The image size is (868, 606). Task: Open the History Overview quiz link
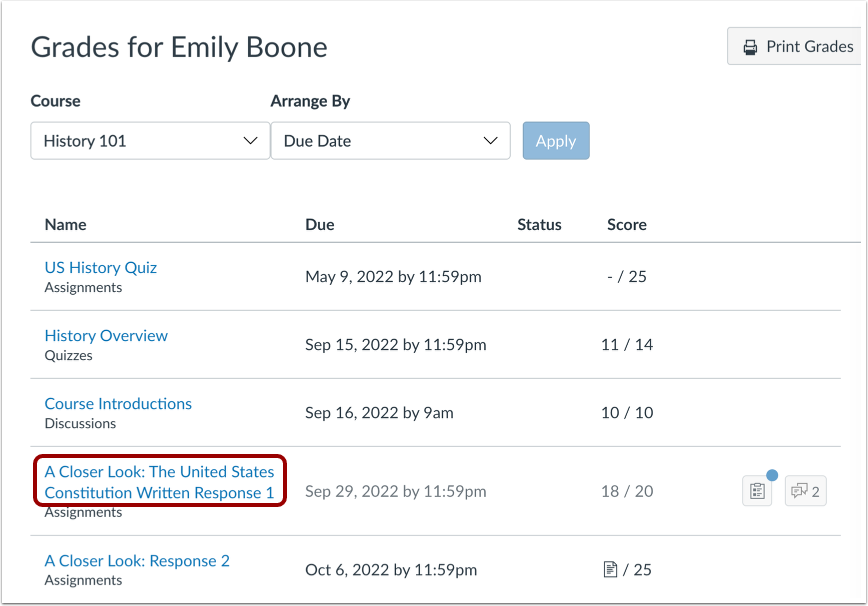pos(106,336)
